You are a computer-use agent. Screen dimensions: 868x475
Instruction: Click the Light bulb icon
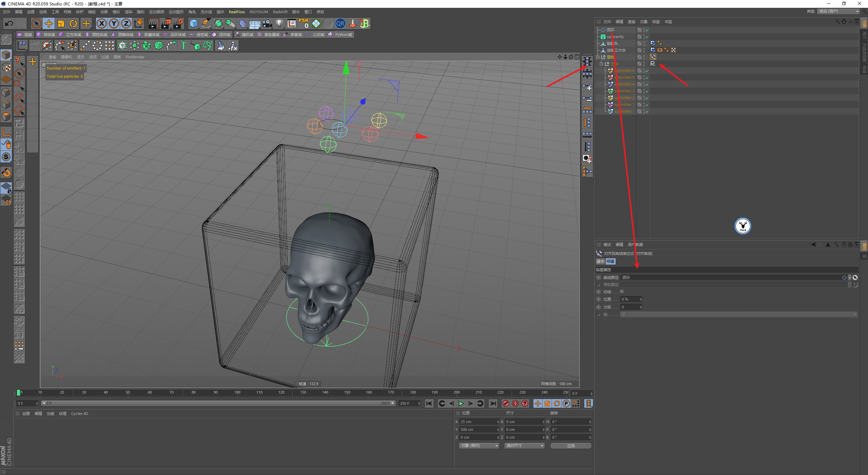[x=279, y=23]
